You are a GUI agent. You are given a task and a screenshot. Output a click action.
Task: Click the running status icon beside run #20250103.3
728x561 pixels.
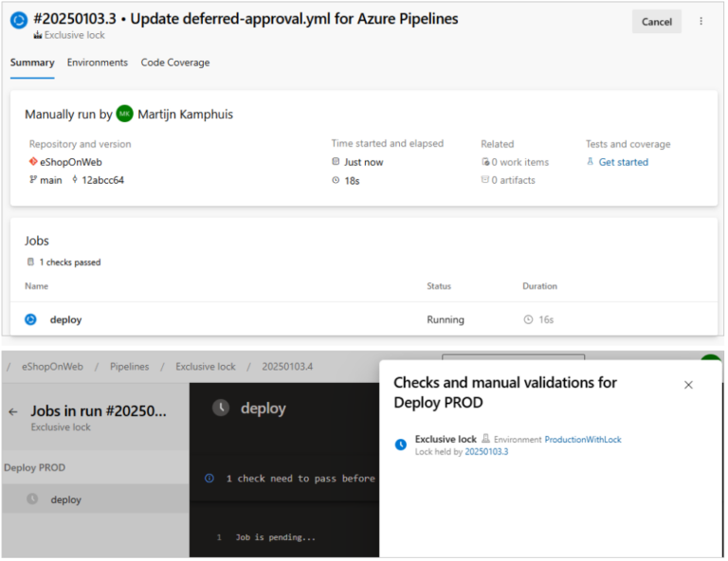pos(19,21)
